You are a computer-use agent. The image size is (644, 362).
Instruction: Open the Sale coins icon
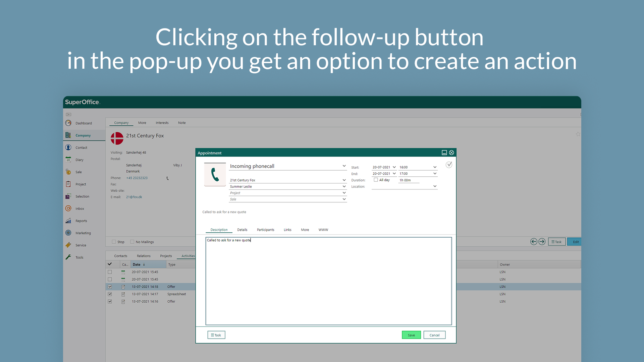point(68,172)
